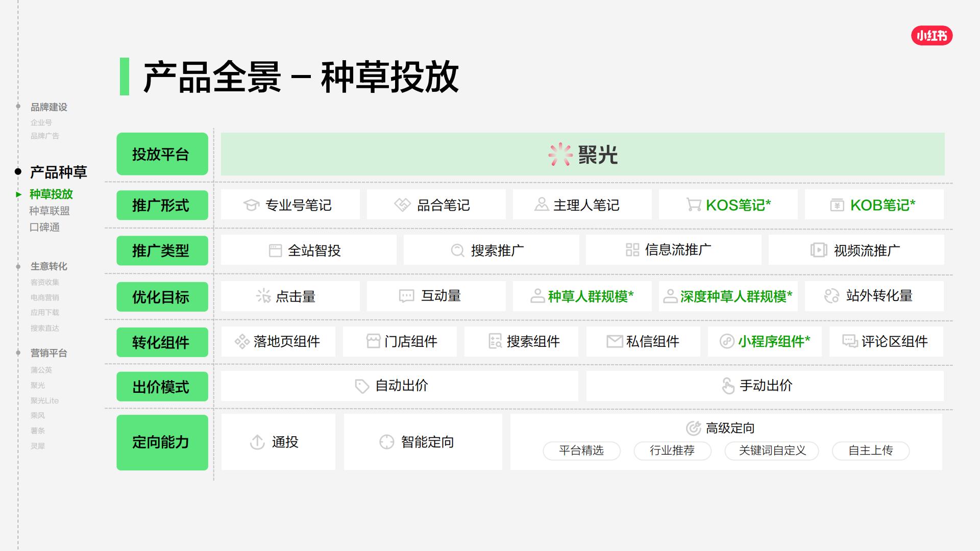980x551 pixels.
Task: Click the conversion icon beside 站外转化量
Action: [x=831, y=296]
